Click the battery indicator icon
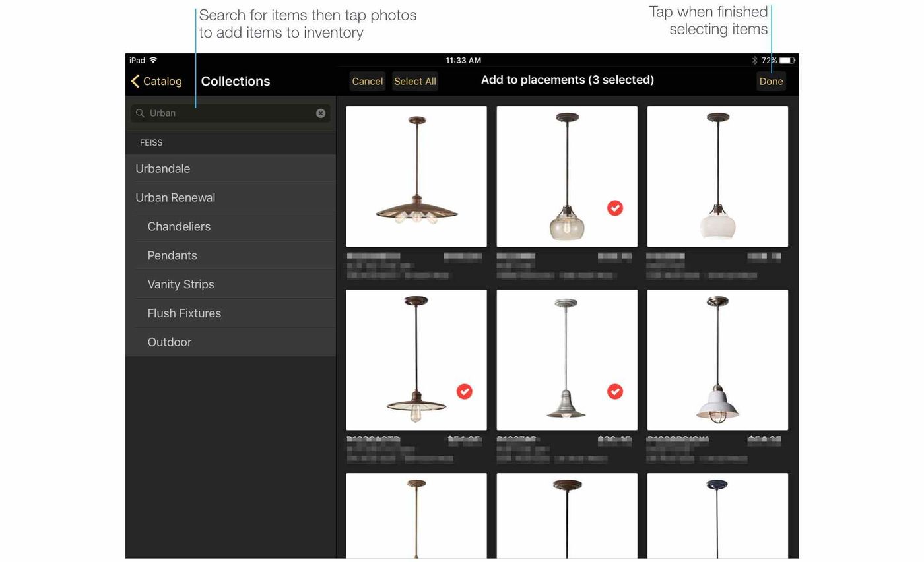This screenshot has width=924, height=562. (787, 60)
